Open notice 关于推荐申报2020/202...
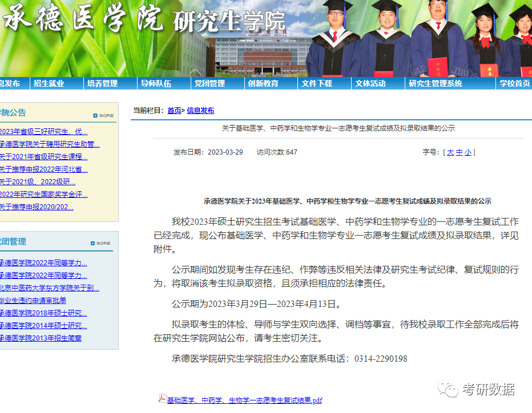The image size is (532, 413). [37, 207]
